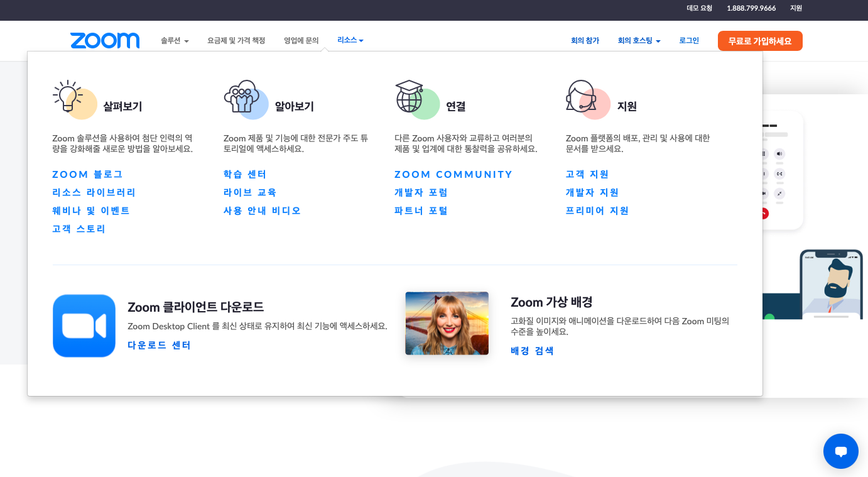This screenshot has height=477, width=868.
Task: Open the 고객 스토리 link
Action: pyautogui.click(x=79, y=229)
